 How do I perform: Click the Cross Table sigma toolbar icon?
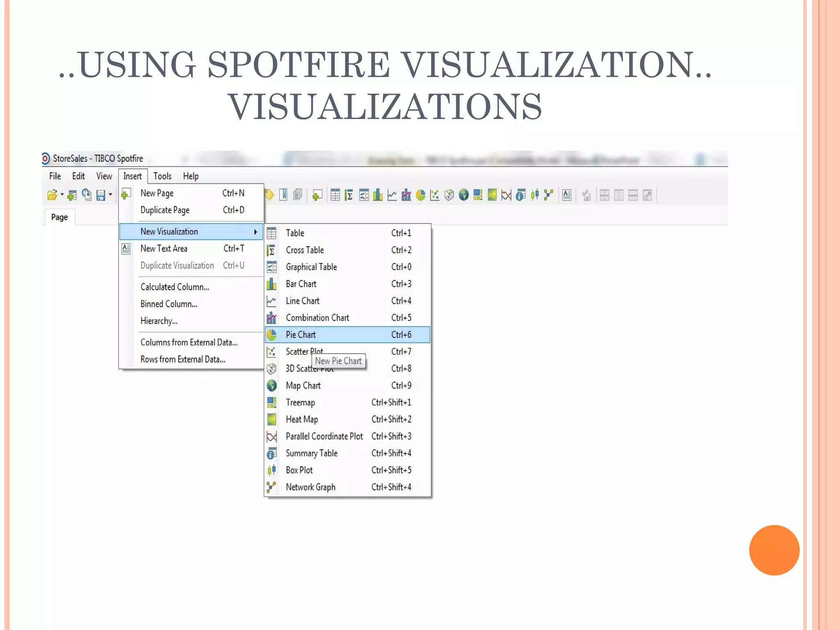click(349, 195)
